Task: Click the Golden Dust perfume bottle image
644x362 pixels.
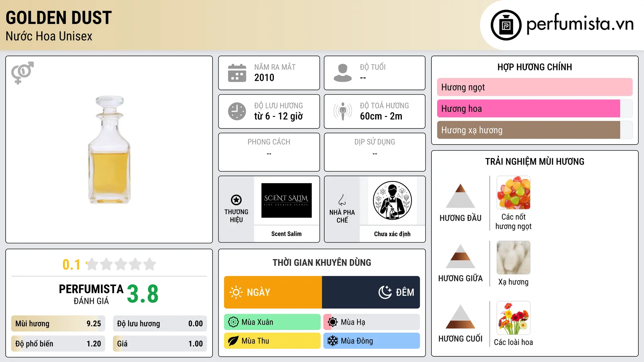Action: coord(109,150)
